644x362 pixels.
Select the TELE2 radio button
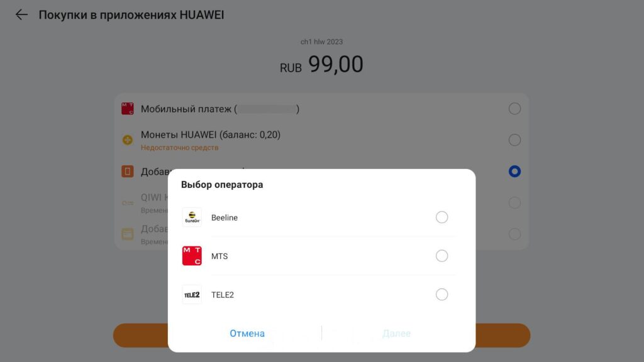(x=441, y=294)
